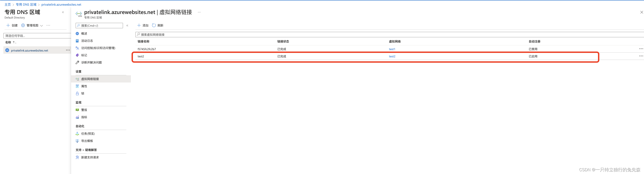Image resolution: width=644 pixels, height=174 pixels.
Task: Click the 筛选任何字段 filter field
Action: [x=37, y=35]
